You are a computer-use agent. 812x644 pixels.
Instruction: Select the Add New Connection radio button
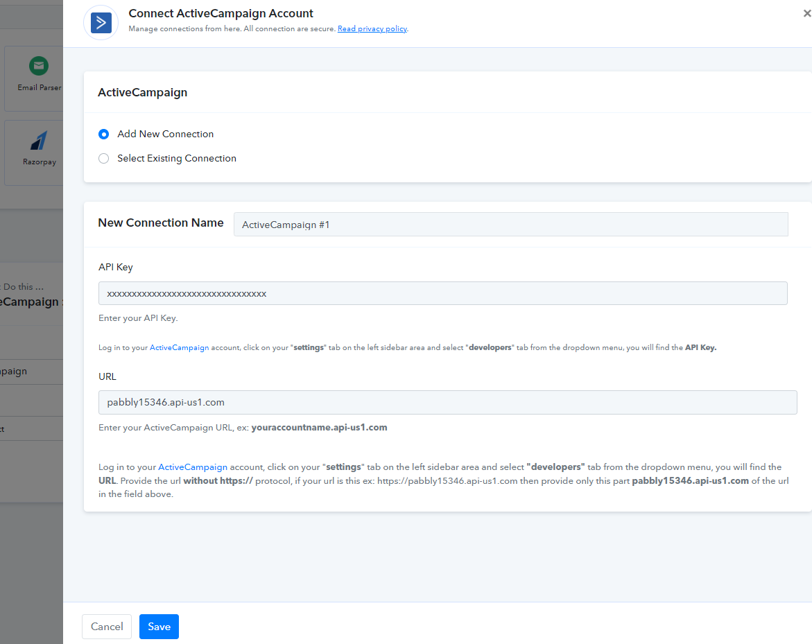(x=103, y=134)
